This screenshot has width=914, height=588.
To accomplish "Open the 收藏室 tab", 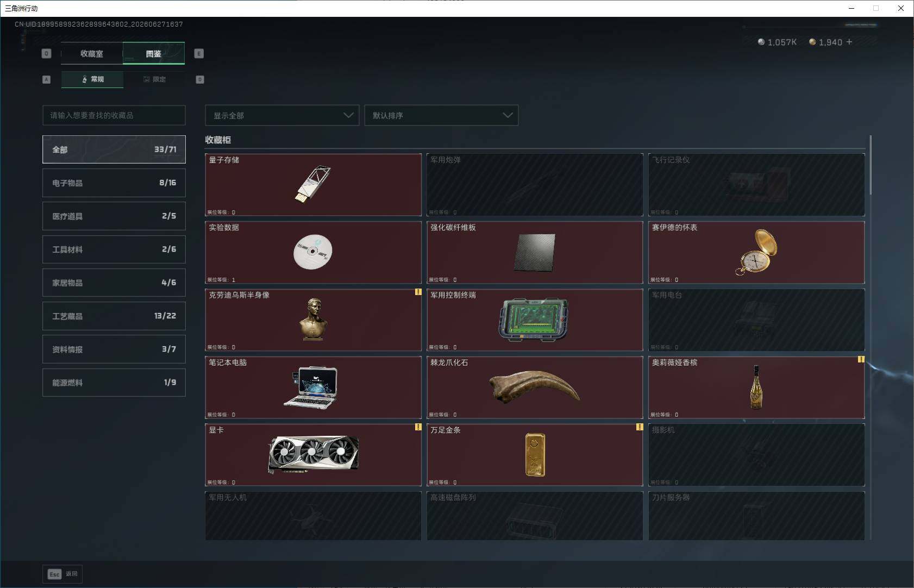I will click(x=92, y=53).
